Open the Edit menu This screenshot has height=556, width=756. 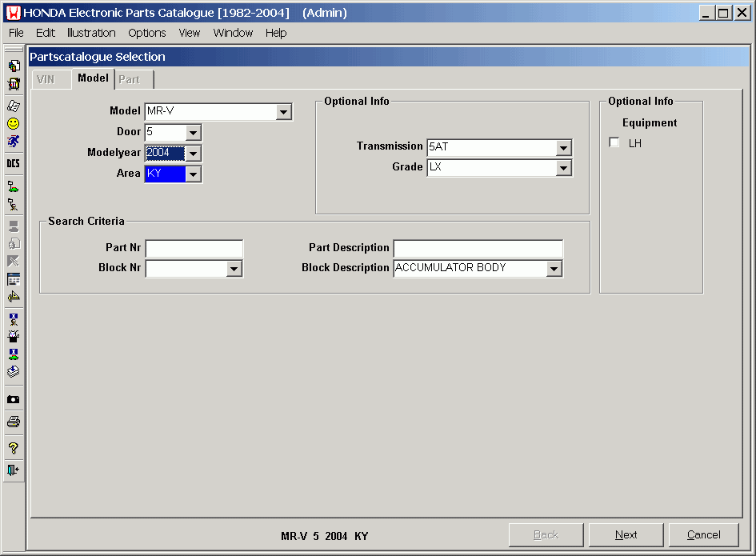click(46, 33)
